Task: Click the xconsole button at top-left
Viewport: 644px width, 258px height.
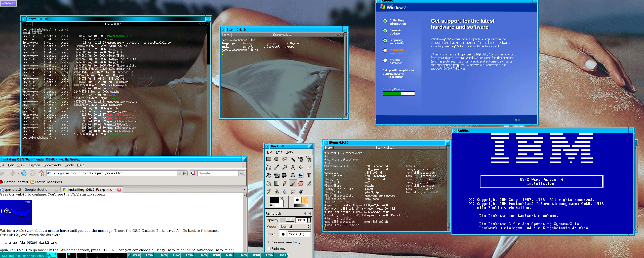Action: coord(8,3)
